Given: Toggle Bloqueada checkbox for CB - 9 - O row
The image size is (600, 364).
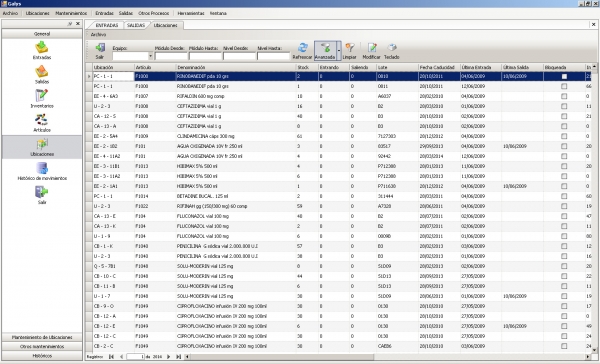Looking at the screenshot, I should 564,306.
